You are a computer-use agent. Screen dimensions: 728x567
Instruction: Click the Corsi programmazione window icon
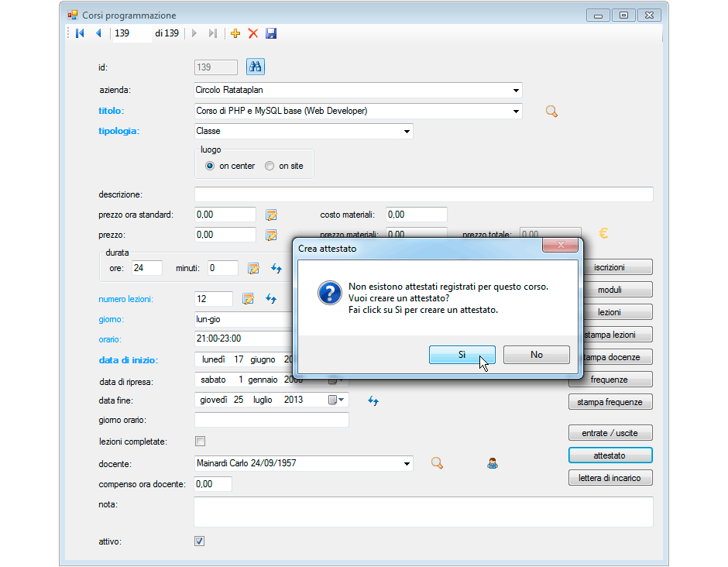(73, 15)
